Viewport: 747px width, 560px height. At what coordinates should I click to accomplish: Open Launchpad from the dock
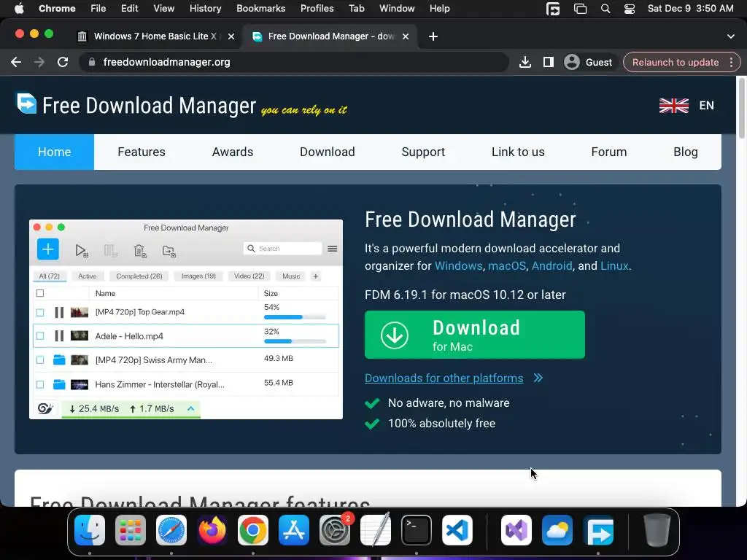[x=131, y=530]
